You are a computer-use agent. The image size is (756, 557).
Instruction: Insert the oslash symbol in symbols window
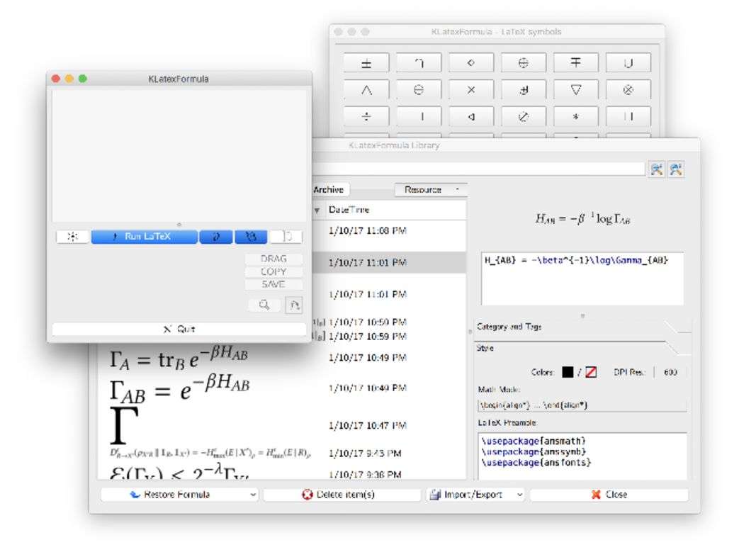pyautogui.click(x=524, y=116)
